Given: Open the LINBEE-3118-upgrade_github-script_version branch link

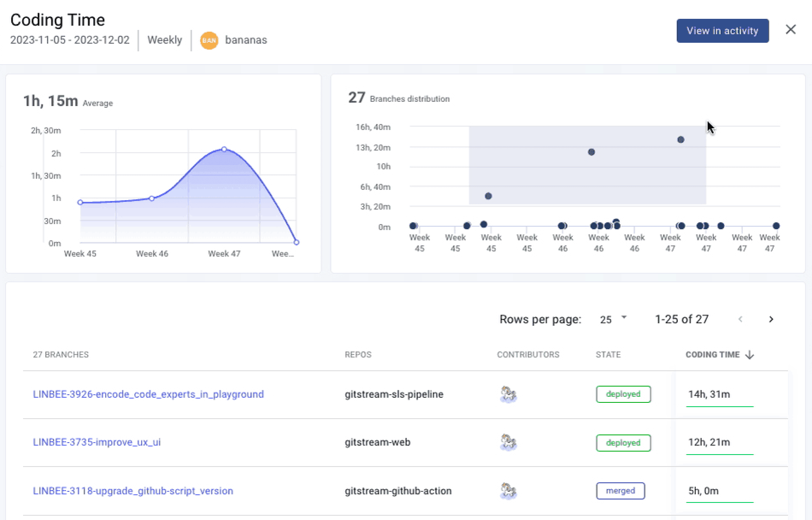Looking at the screenshot, I should [133, 491].
